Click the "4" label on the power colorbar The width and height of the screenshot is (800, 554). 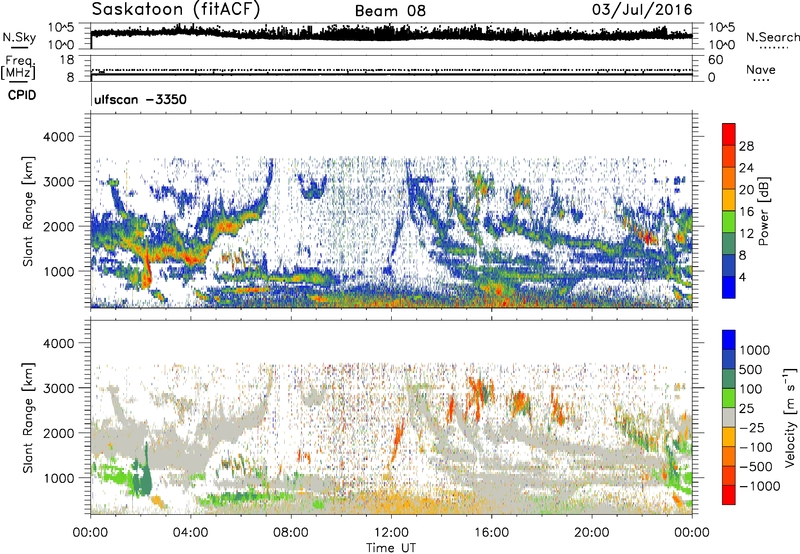pyautogui.click(x=742, y=277)
